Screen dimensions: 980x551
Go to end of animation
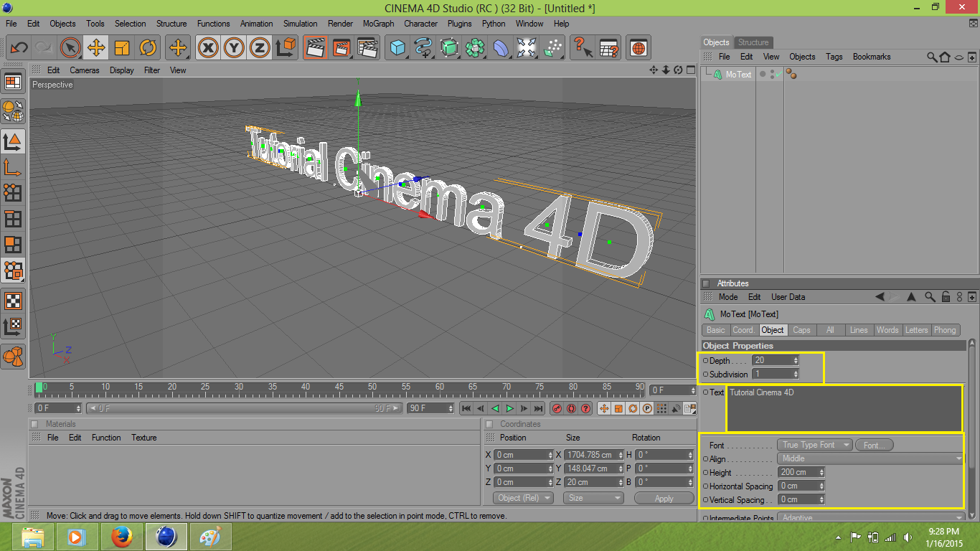(x=538, y=408)
